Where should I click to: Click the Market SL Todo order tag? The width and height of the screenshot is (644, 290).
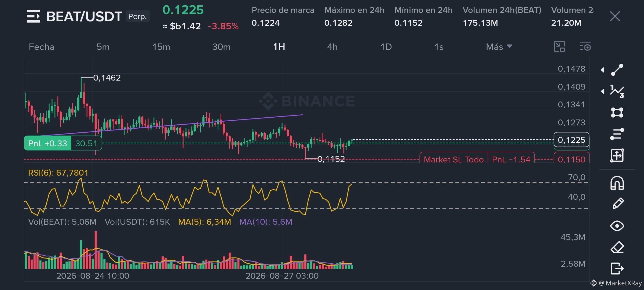tap(453, 160)
